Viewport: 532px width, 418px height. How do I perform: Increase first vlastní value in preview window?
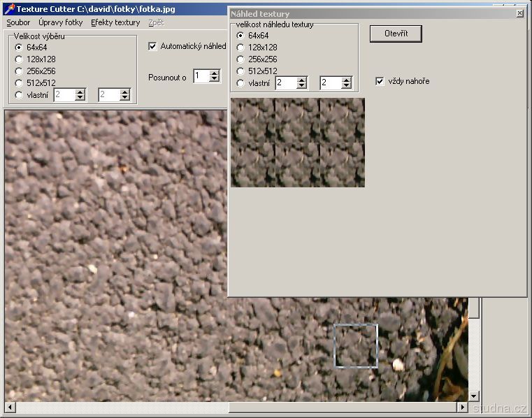(x=301, y=80)
